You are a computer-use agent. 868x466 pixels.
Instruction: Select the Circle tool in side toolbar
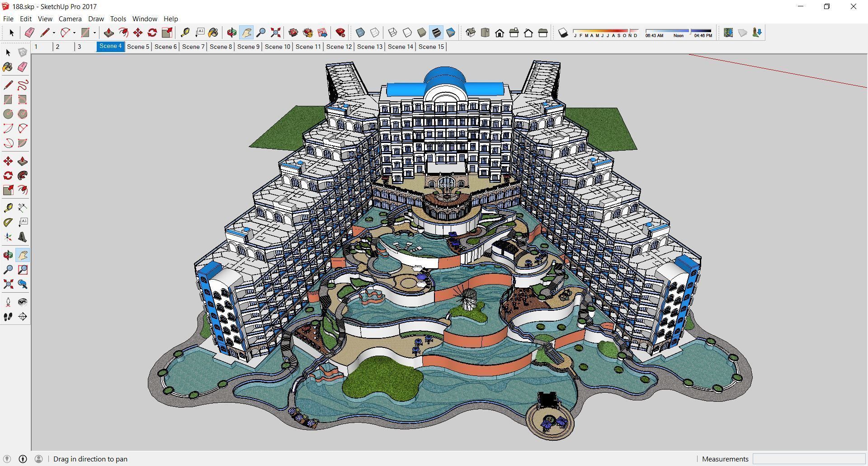8,114
